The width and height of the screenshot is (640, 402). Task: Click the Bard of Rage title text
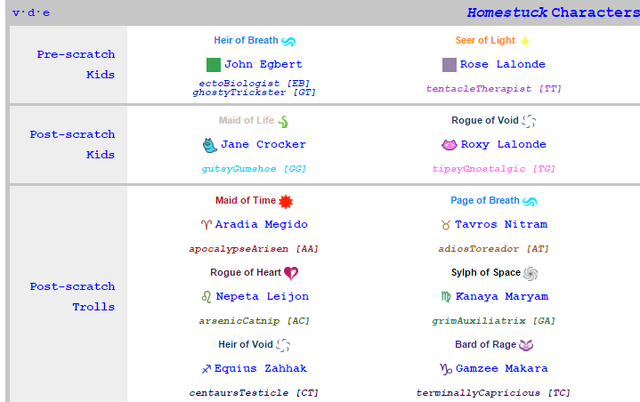486,344
